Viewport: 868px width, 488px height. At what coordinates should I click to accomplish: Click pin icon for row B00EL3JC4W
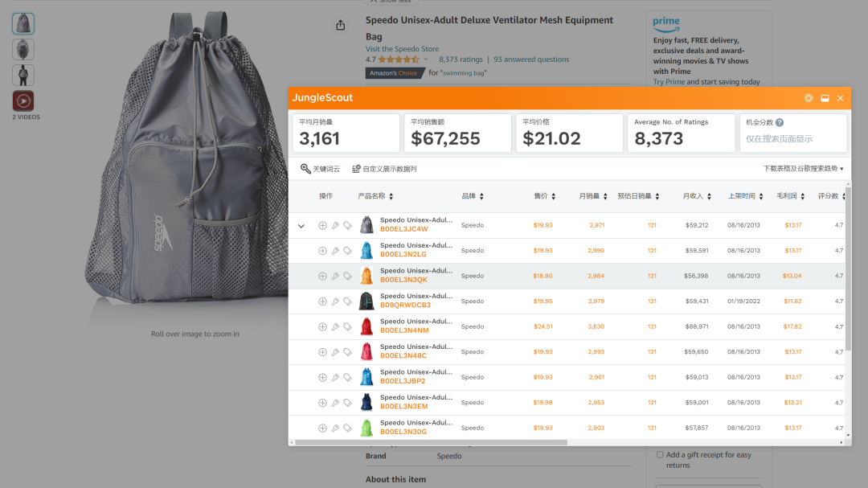[335, 225]
